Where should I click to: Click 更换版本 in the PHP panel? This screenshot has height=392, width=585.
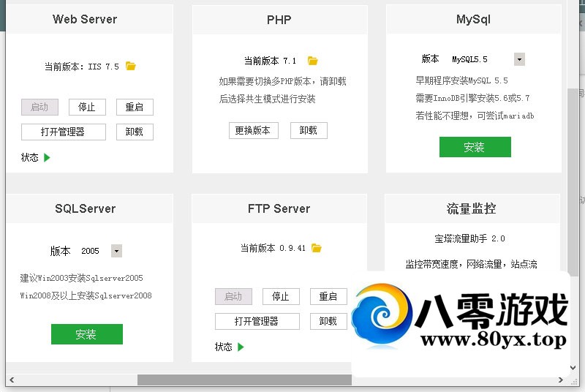[x=252, y=130]
